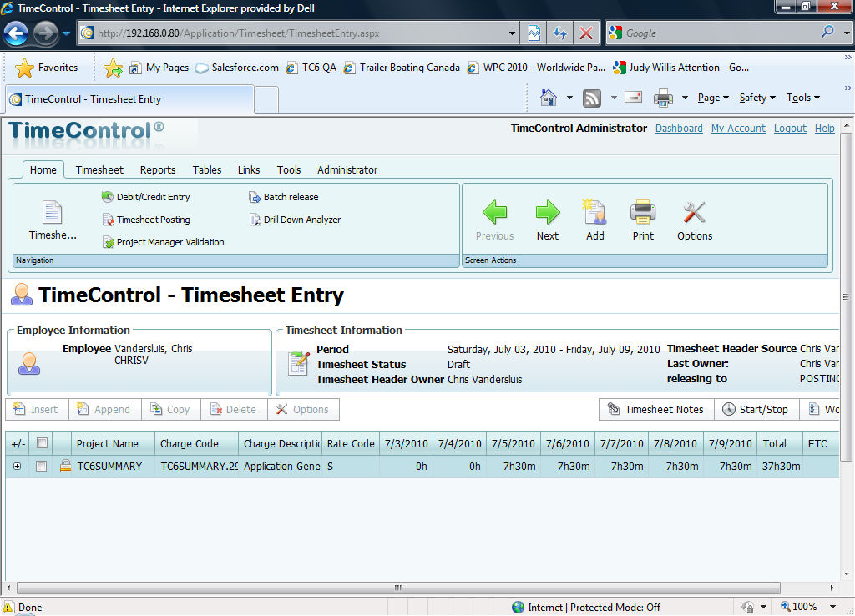The width and height of the screenshot is (855, 616).
Task: Click the Help link
Action: (x=824, y=128)
